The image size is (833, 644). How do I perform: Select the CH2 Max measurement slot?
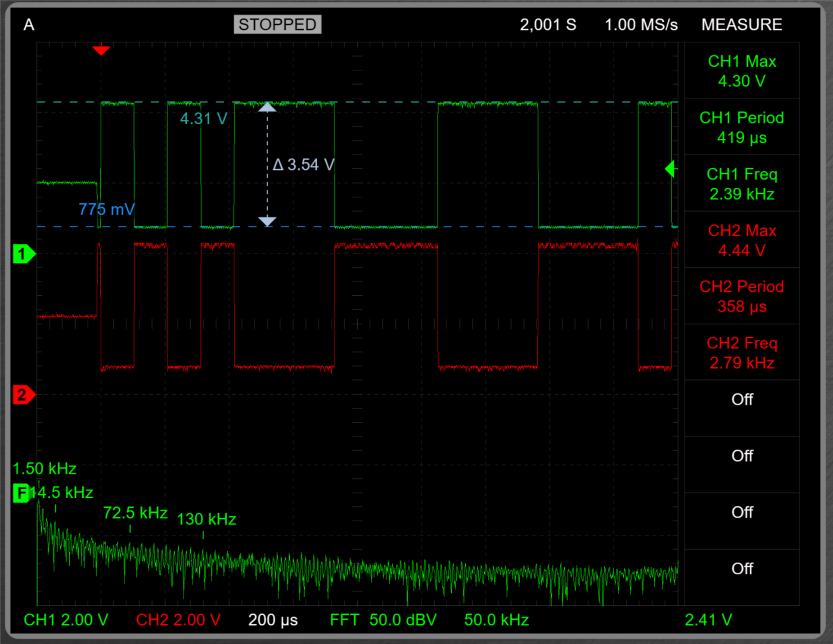[x=742, y=240]
